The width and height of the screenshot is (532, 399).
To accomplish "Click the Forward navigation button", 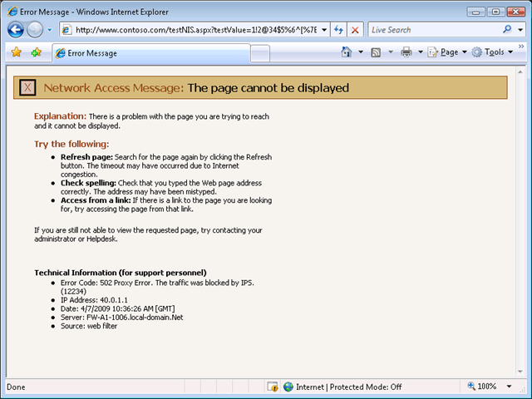I will pos(36,29).
